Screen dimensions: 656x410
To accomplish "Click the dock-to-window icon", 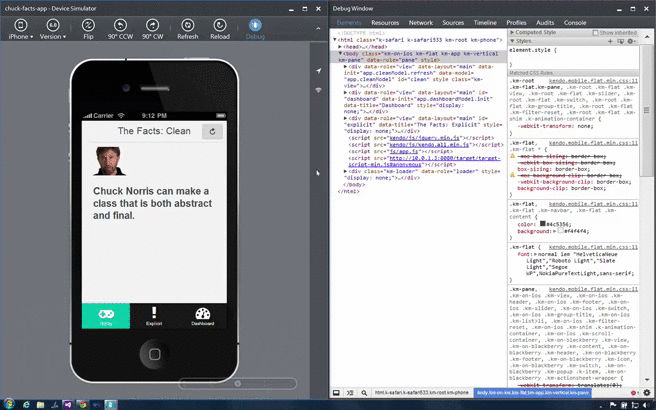I will click(336, 392).
